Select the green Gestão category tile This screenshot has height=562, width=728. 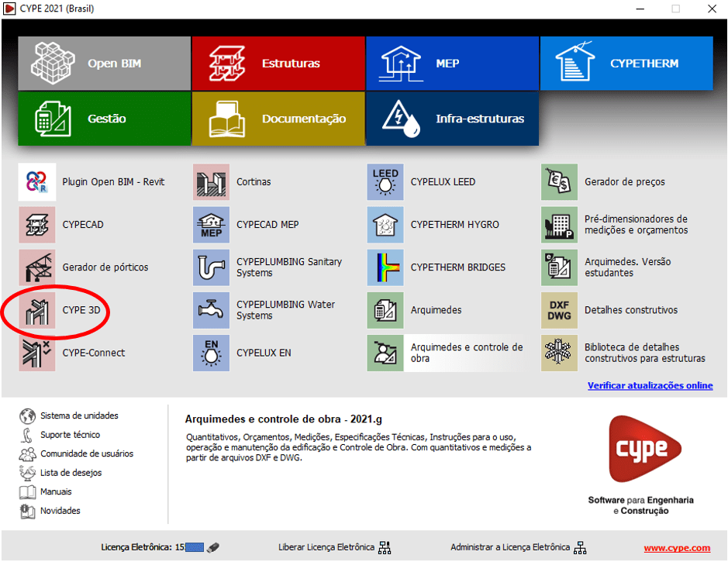[104, 119]
